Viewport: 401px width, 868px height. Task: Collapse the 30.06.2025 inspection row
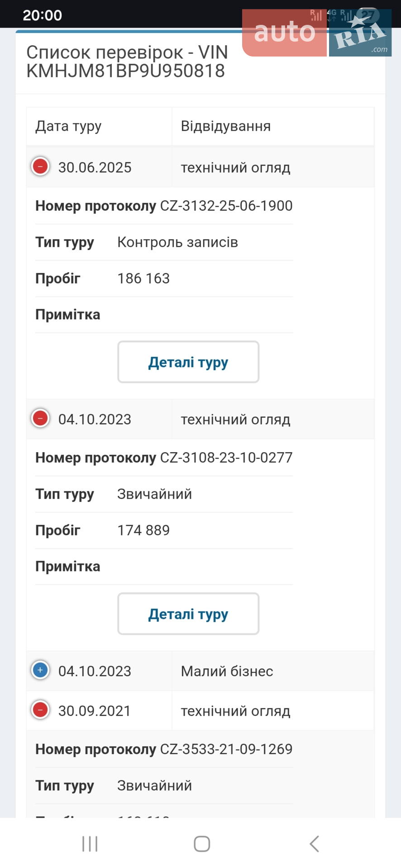40,166
